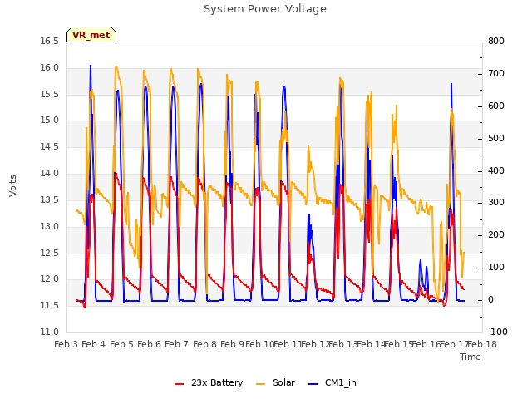This screenshot has height=399, width=532.
Task: Click the 13.5 left axis value
Action: coord(50,199)
